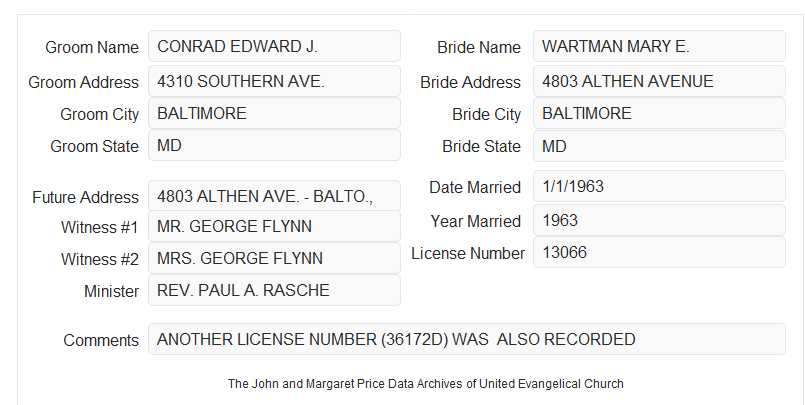Focus the Minister field

click(274, 290)
